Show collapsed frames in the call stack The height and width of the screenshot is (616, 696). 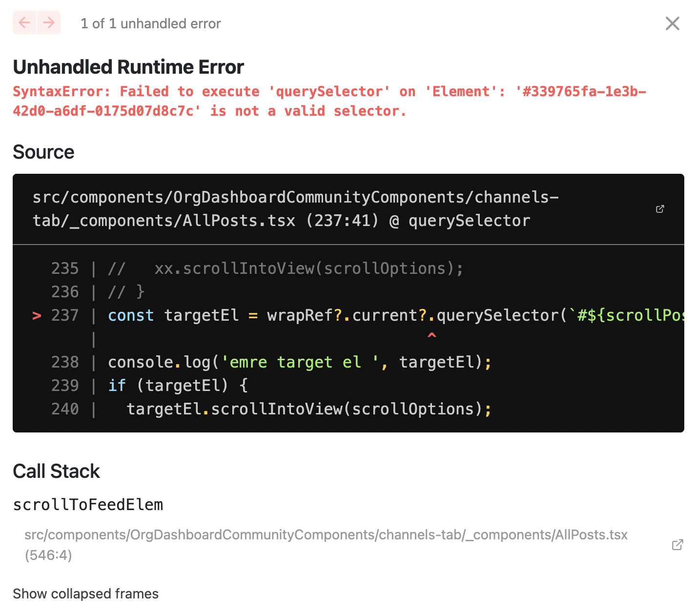click(85, 594)
